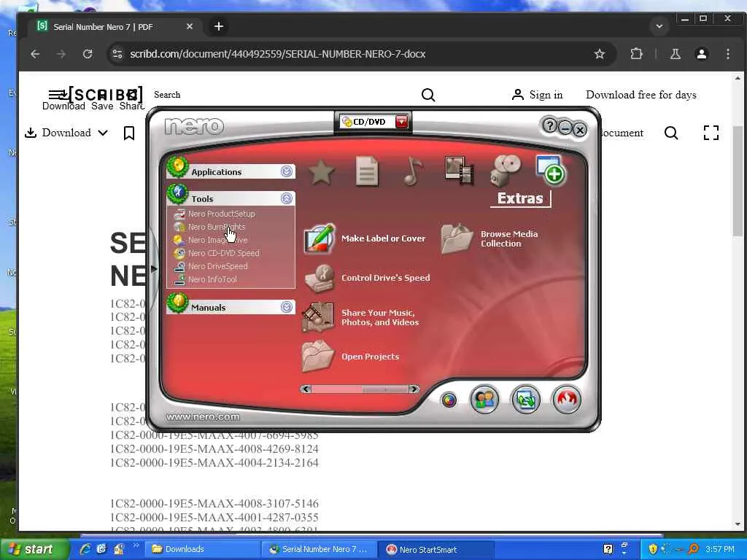Click the red Nero flame button

point(566,399)
